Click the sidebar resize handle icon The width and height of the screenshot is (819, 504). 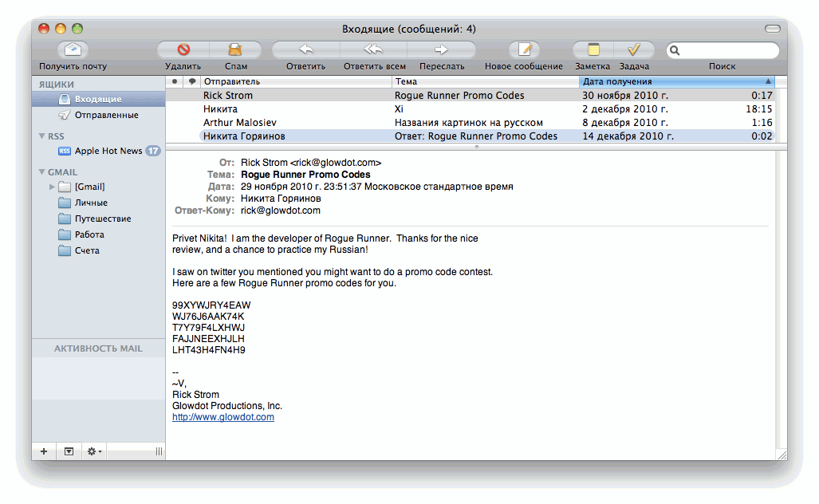point(159,451)
